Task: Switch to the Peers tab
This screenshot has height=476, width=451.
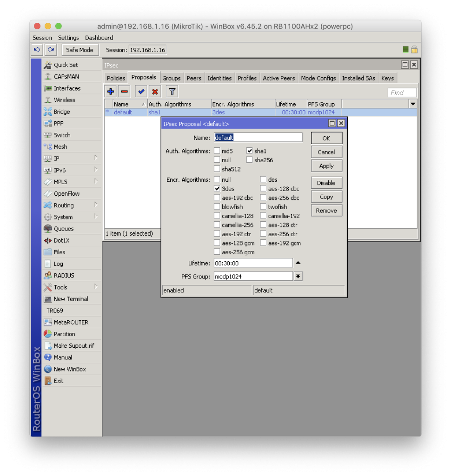Action: (x=194, y=78)
